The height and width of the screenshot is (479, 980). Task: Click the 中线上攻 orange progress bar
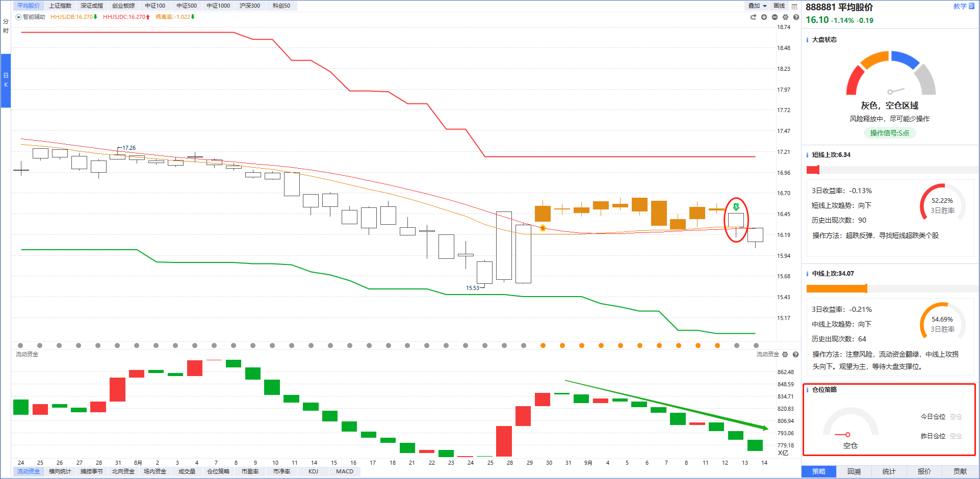tap(837, 288)
